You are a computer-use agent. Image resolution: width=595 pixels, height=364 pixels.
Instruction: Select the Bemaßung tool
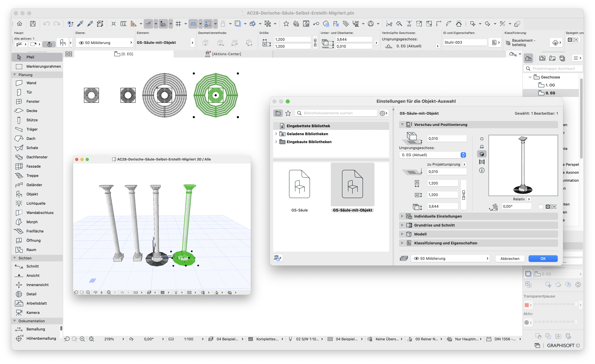coord(37,329)
